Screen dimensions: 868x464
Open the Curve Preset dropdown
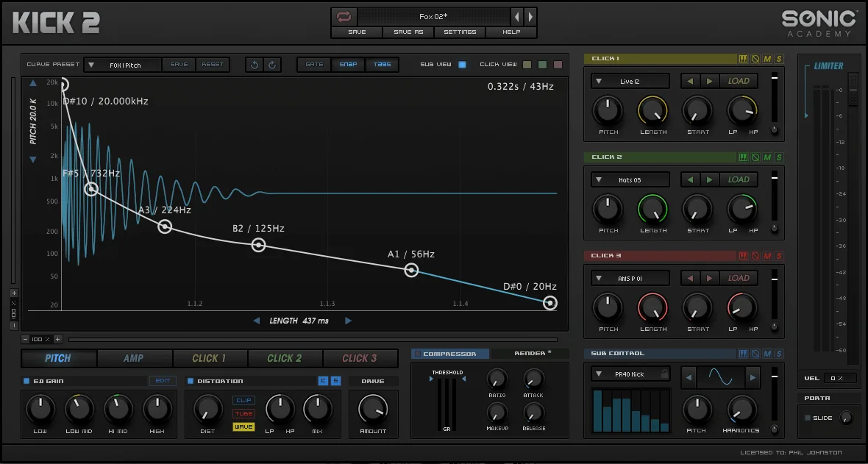click(x=123, y=65)
